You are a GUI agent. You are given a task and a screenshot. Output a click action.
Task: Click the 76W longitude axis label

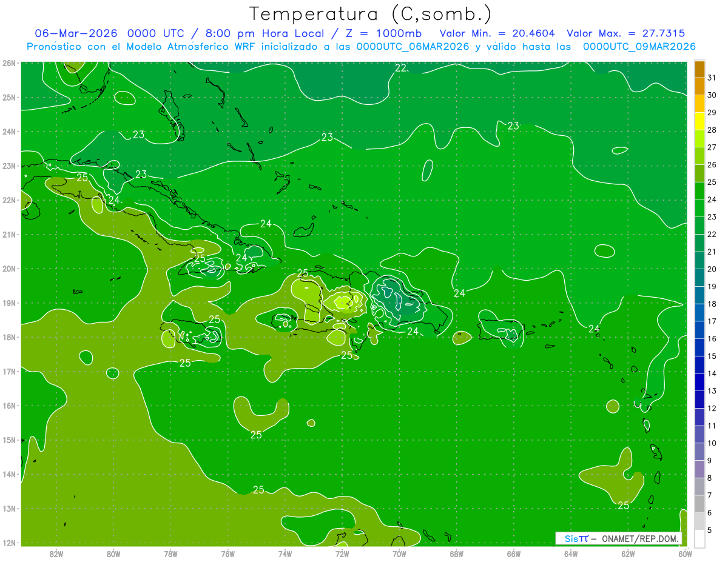227,554
